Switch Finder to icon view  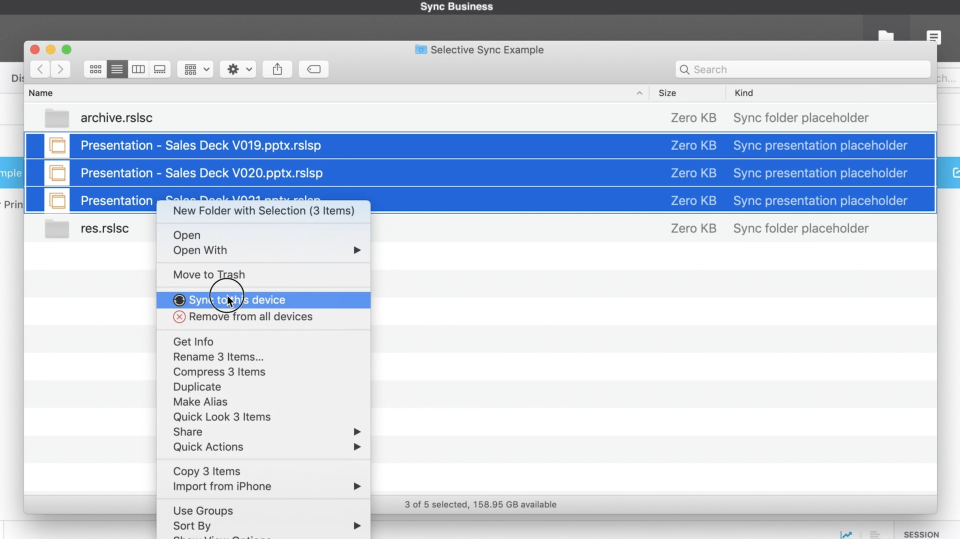(96, 69)
